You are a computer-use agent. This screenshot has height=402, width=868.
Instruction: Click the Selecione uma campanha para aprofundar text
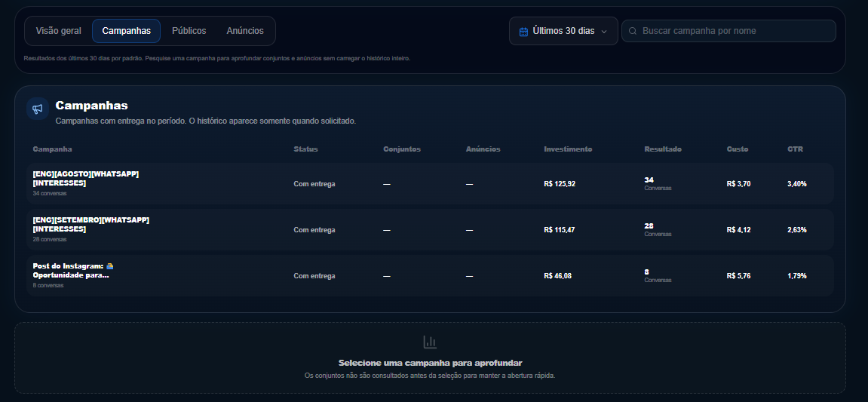click(x=430, y=364)
